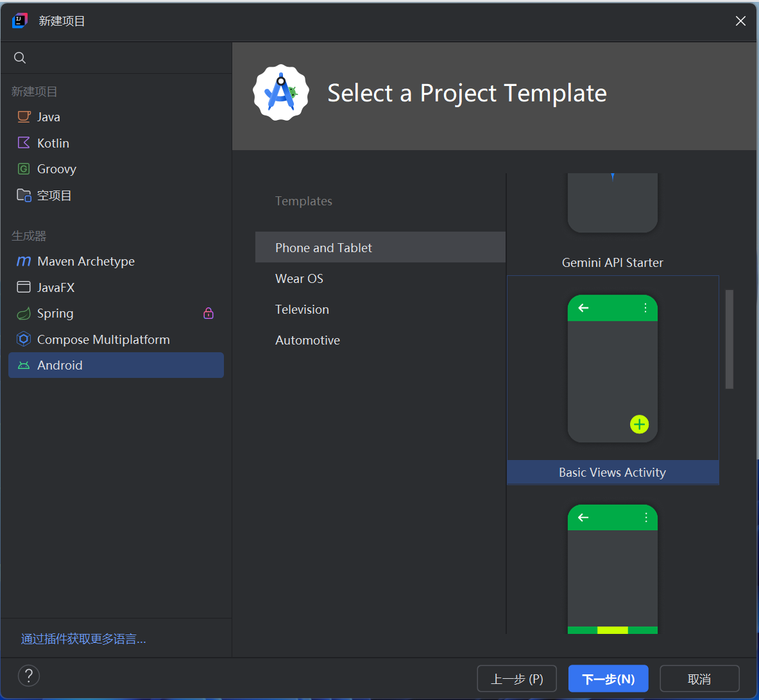Switch to Wear OS templates
This screenshot has width=759, height=700.
click(x=380, y=278)
